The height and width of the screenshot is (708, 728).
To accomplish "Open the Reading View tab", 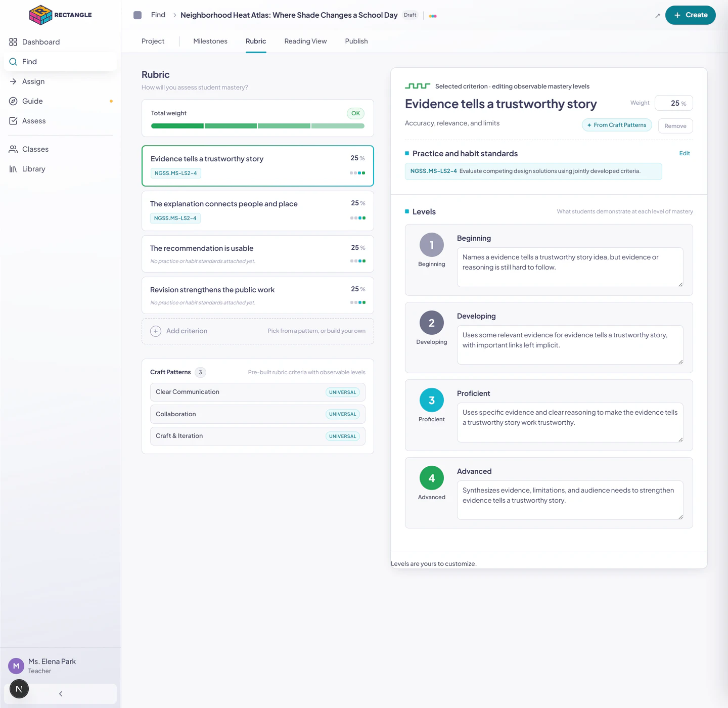I will (305, 41).
